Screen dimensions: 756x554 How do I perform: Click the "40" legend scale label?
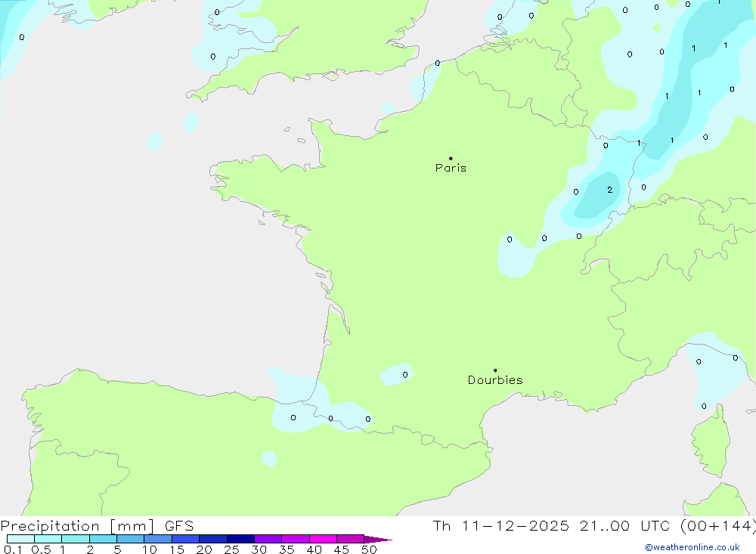(314, 549)
